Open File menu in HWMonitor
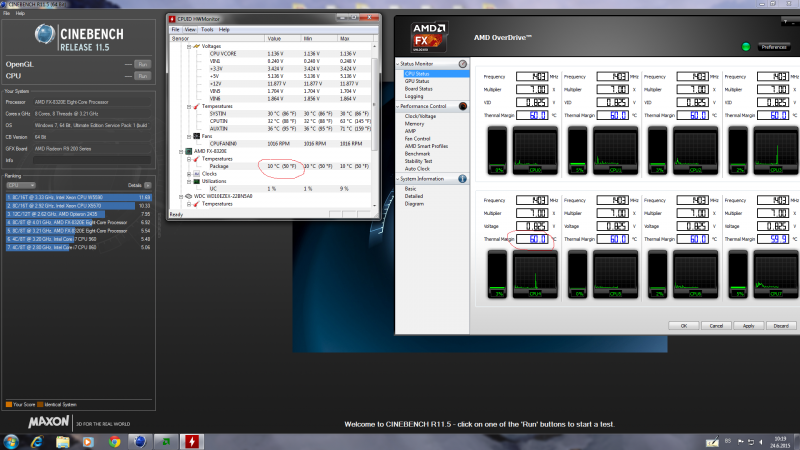Screen dimensions: 800x450 coord(175,30)
